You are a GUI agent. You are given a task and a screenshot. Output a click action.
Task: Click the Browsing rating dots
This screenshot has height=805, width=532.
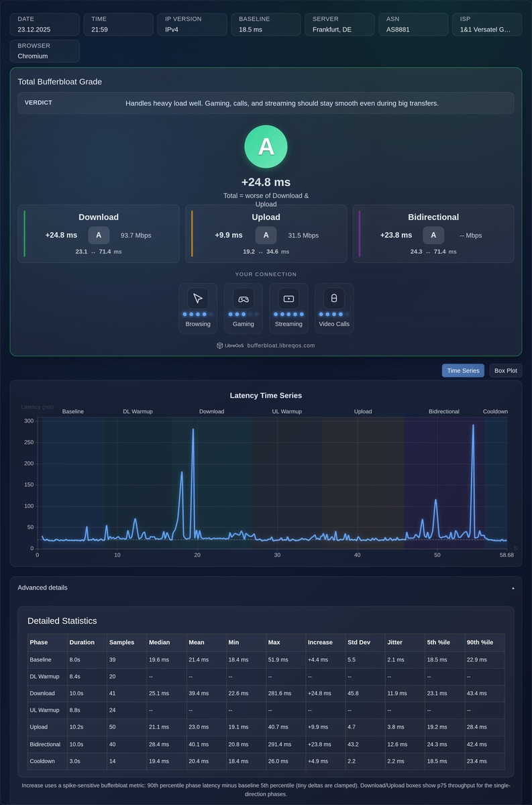tap(198, 314)
